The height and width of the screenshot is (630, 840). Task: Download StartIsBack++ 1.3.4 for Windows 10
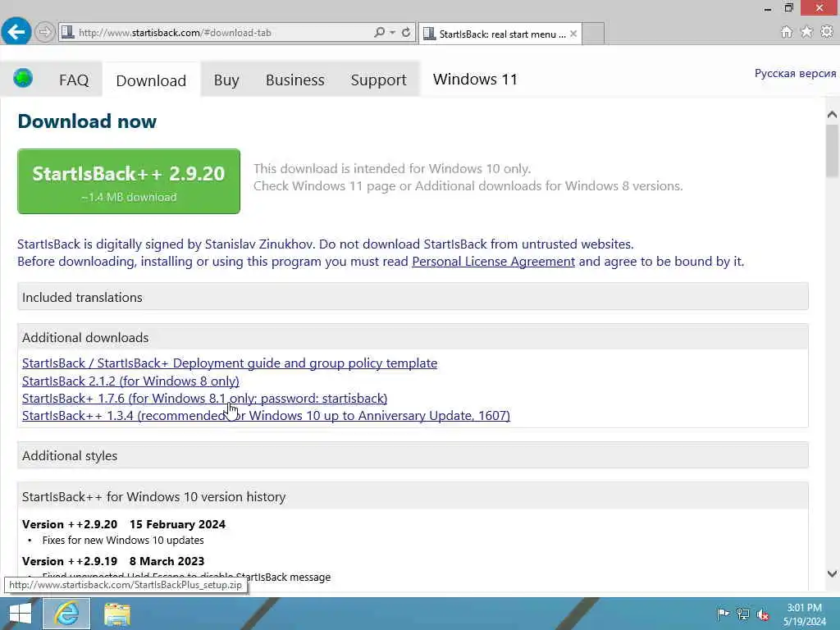[266, 416]
